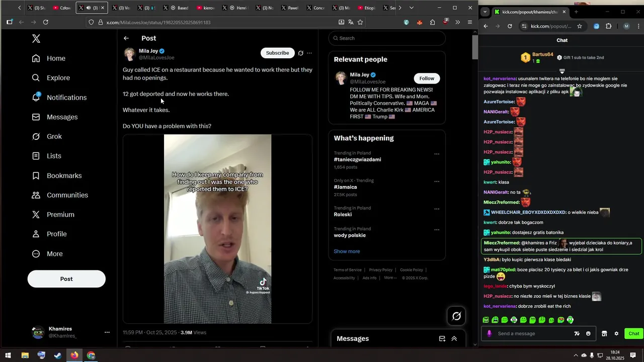This screenshot has height=362, width=644.
Task: Open Windows notification center
Action: click(x=633, y=355)
